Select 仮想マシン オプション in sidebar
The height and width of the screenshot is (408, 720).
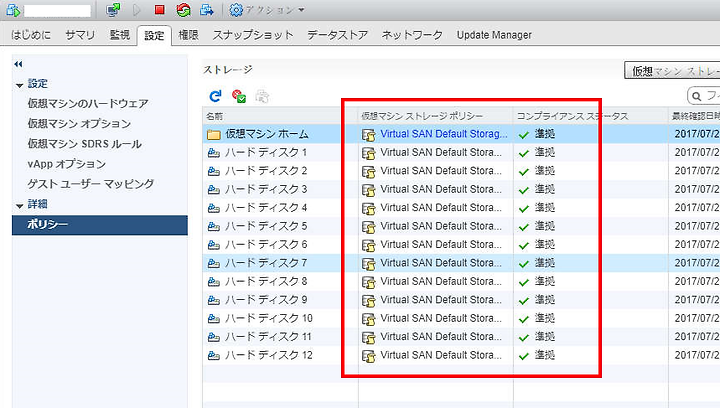pyautogui.click(x=79, y=123)
